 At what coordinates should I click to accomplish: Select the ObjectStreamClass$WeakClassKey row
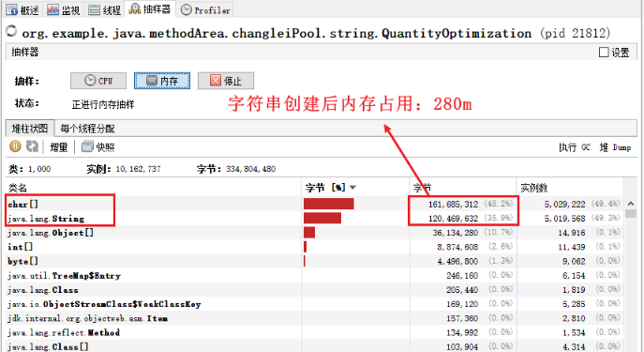(x=314, y=304)
